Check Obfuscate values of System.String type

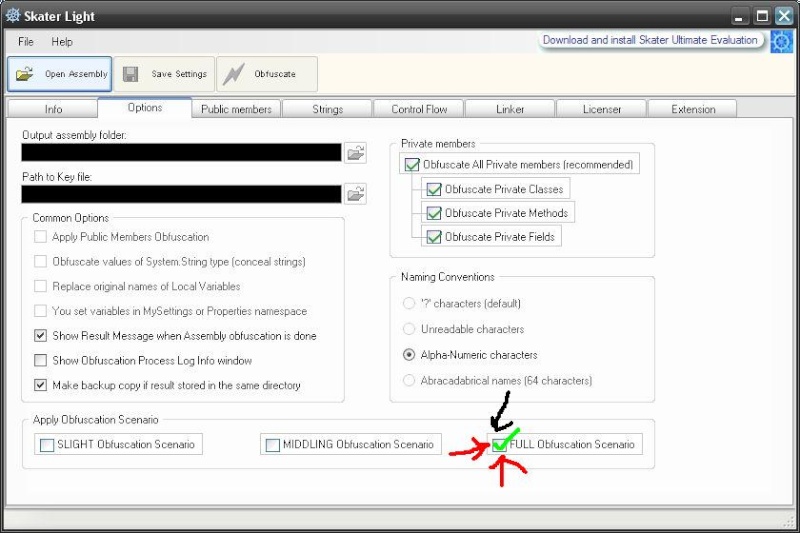pos(40,262)
